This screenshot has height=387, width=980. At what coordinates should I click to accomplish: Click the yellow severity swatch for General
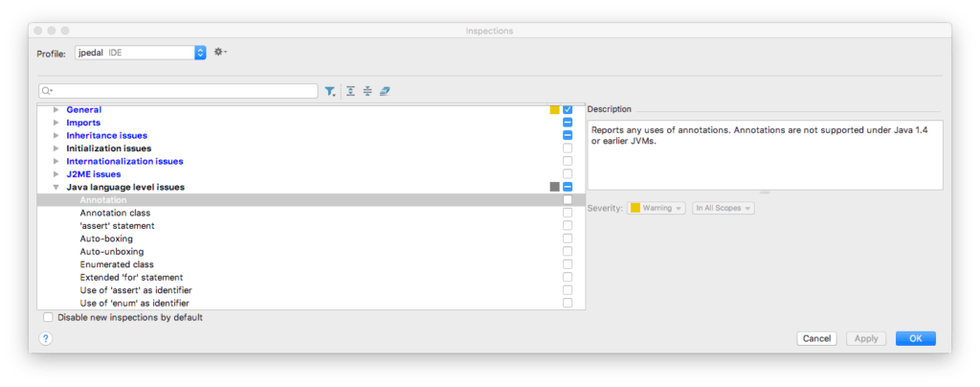click(x=555, y=110)
